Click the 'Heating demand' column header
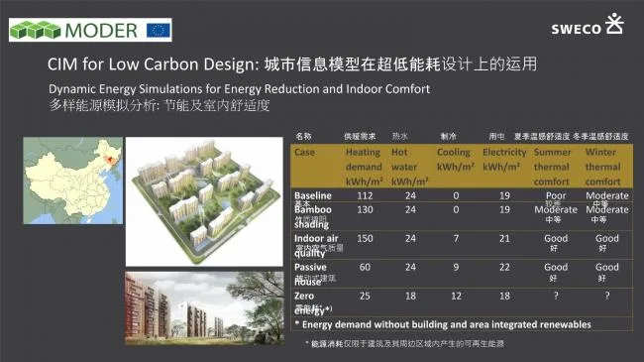The width and height of the screenshot is (644, 362). point(364,167)
